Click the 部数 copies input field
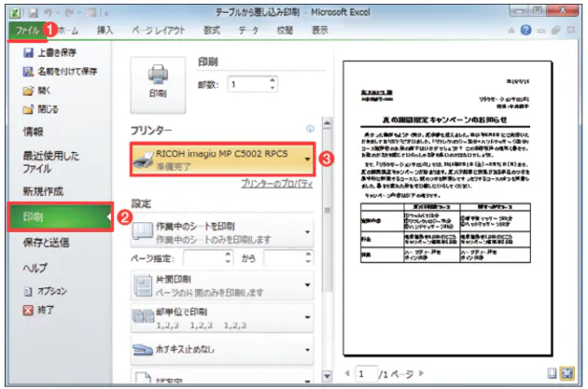Screen dimensions: 588x389 pos(248,84)
